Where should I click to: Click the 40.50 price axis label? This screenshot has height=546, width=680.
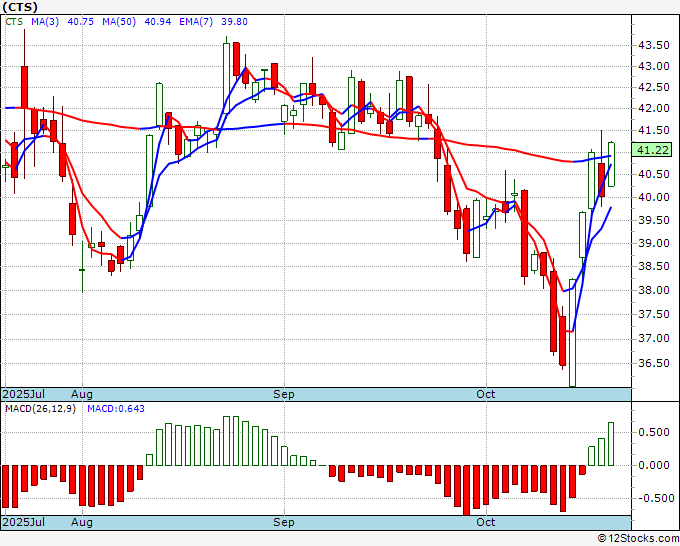pyautogui.click(x=654, y=174)
